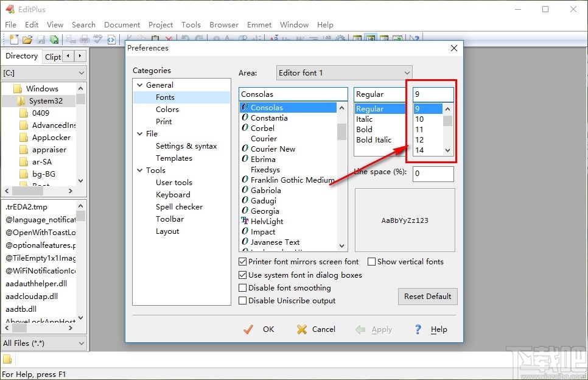Click the HelvLight TrueType font icon
The width and height of the screenshot is (588, 380).
pos(245,221)
